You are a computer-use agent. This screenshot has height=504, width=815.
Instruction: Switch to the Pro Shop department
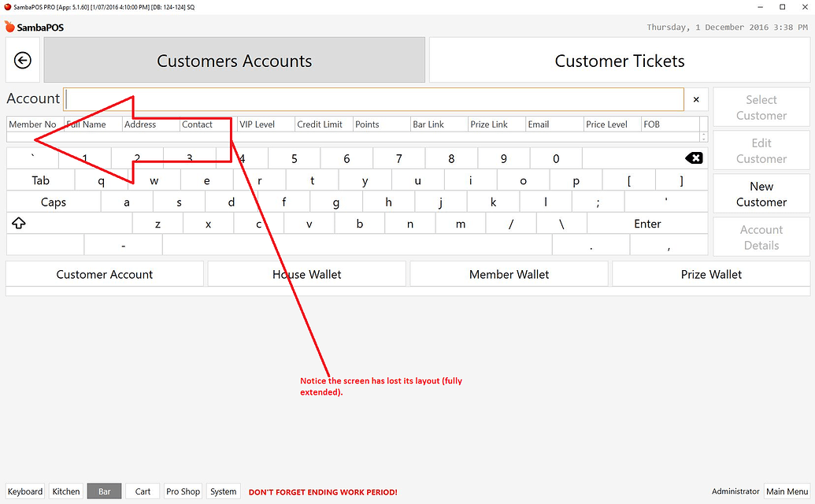click(183, 491)
